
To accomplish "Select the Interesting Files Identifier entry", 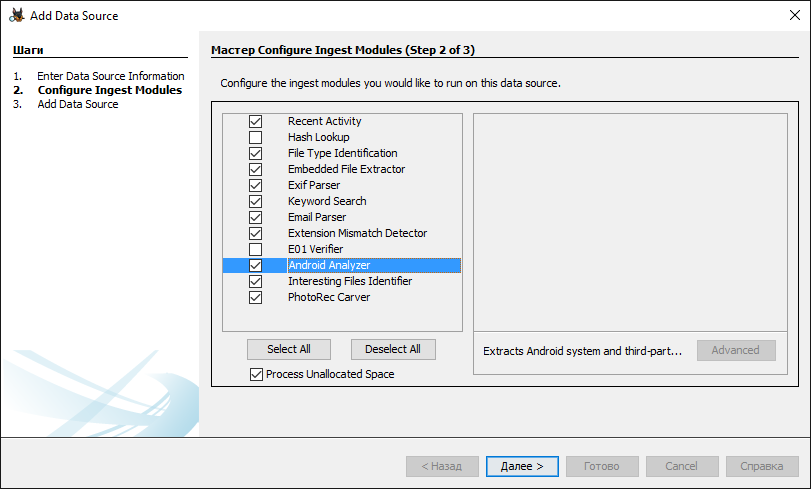I will click(350, 281).
